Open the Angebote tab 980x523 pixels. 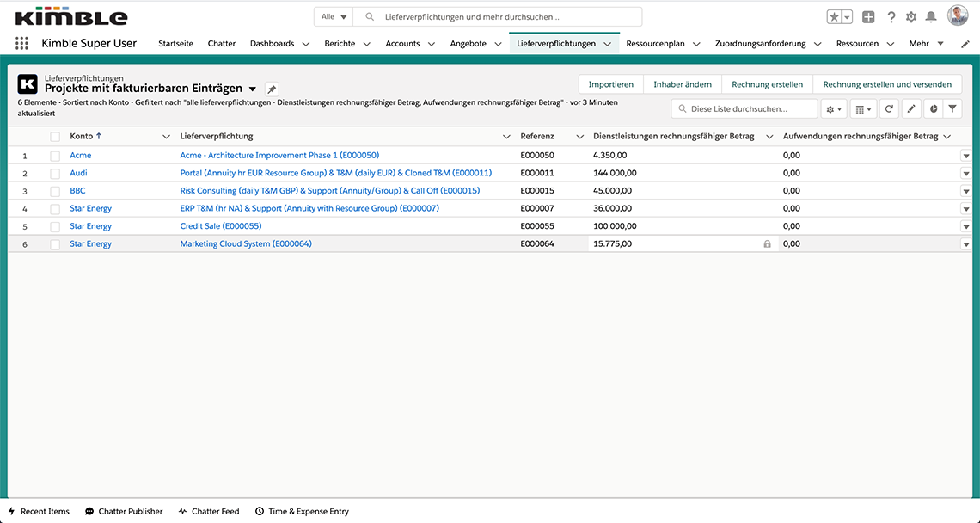click(469, 44)
